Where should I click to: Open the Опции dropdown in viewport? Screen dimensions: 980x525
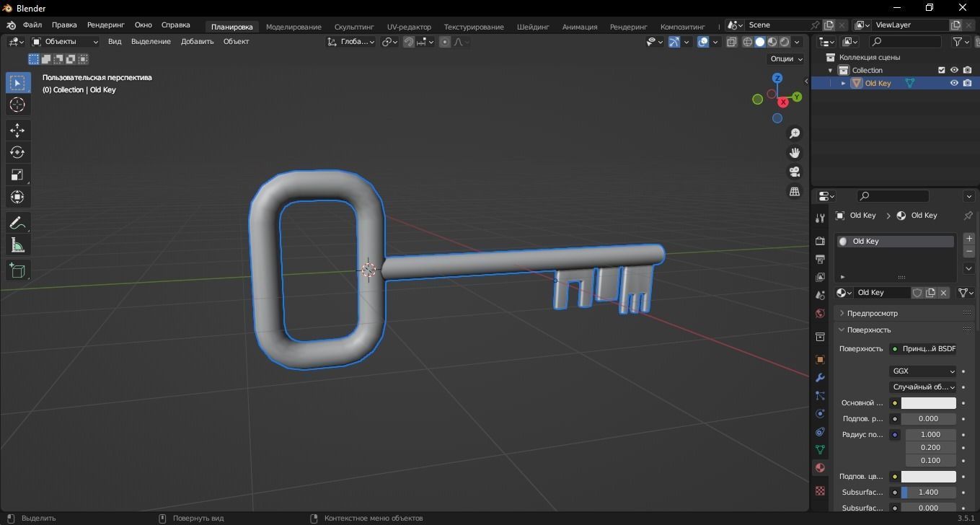point(786,59)
